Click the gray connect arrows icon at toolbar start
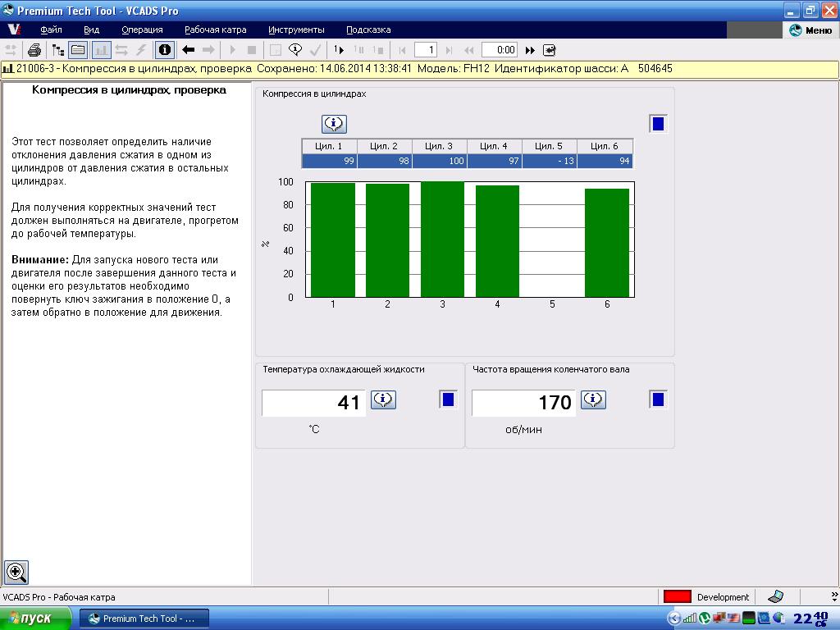The width and height of the screenshot is (840, 630). [11, 50]
